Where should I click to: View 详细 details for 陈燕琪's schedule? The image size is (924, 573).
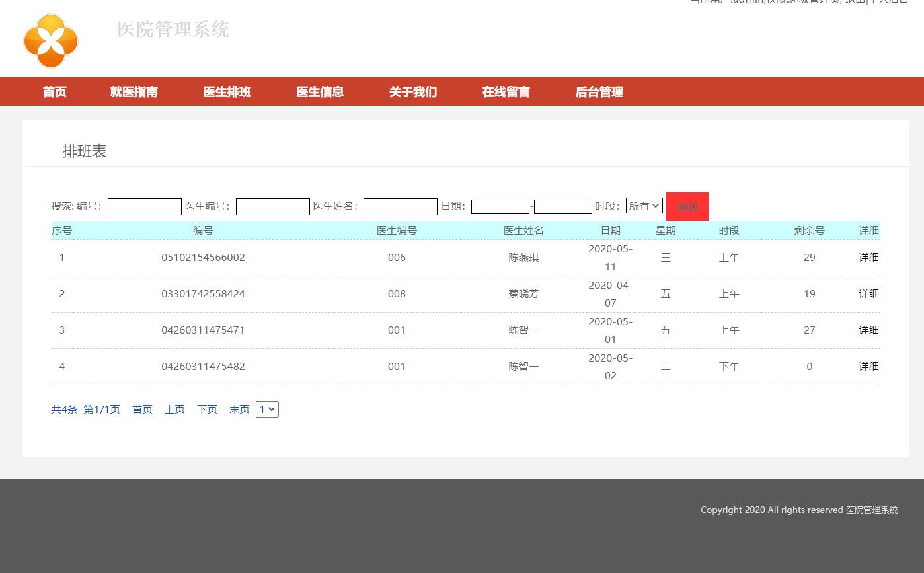pos(868,257)
